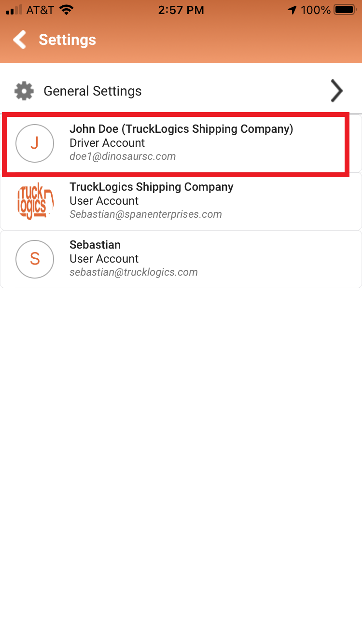Tap the back arrow beside Settings

tap(20, 40)
